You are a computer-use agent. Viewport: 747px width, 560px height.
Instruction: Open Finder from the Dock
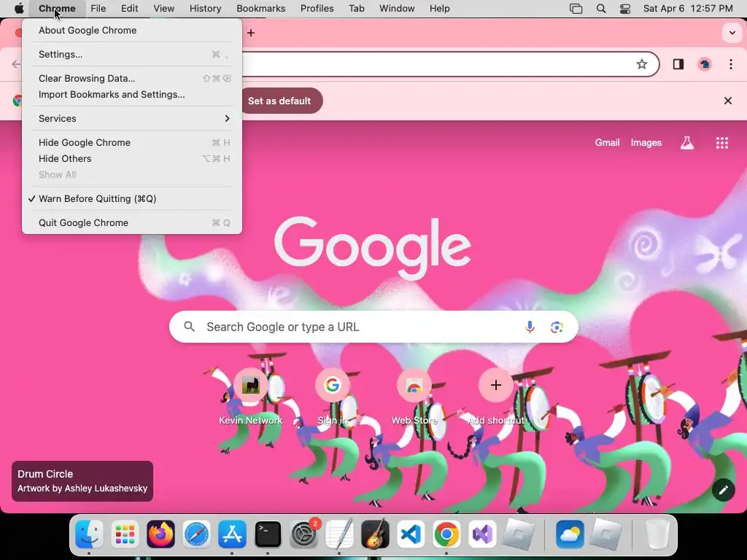pyautogui.click(x=89, y=534)
